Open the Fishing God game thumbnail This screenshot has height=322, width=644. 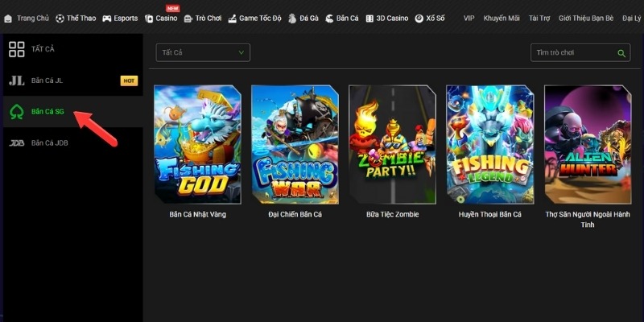[197, 145]
